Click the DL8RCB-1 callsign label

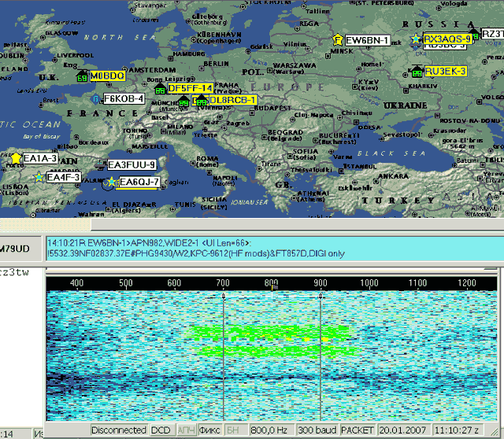(x=233, y=101)
